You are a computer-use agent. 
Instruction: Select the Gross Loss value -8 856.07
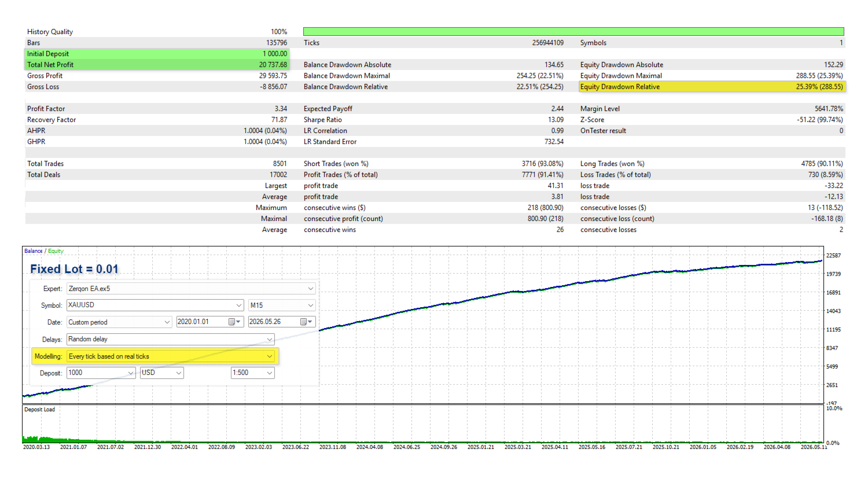coord(274,87)
